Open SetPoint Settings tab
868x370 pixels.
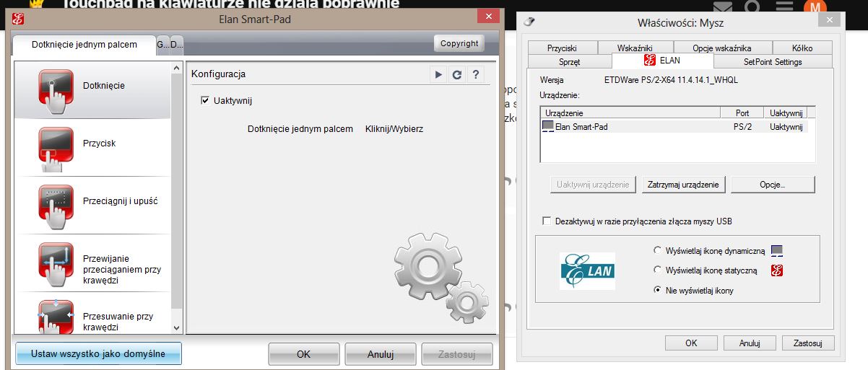(x=773, y=62)
